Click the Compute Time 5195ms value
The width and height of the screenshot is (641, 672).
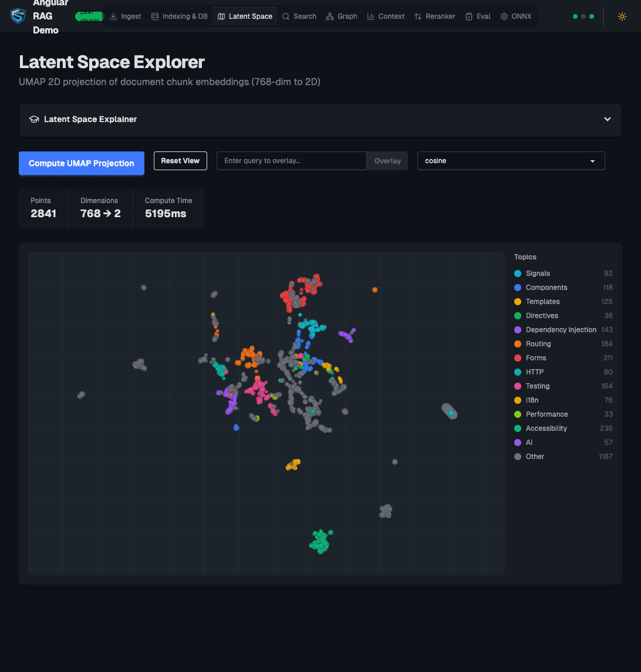pos(166,214)
